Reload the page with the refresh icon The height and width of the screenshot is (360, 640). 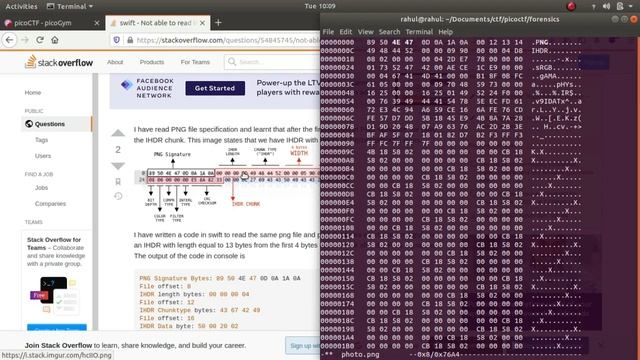pyautogui.click(x=40, y=40)
